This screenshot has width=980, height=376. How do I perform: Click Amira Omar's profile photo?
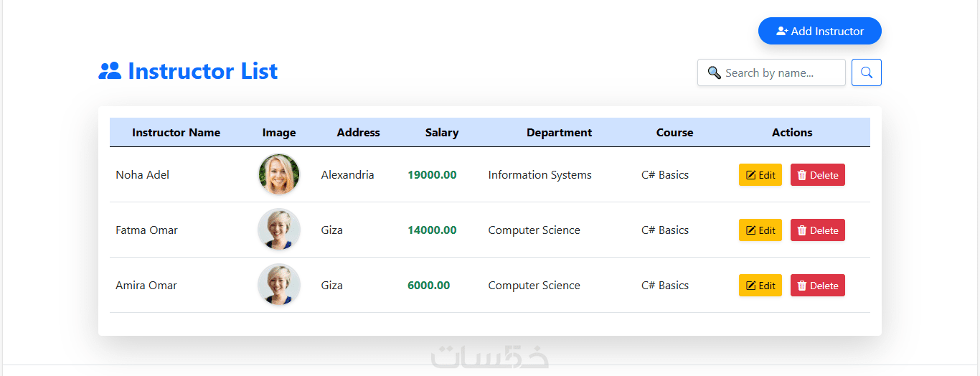[x=279, y=285]
